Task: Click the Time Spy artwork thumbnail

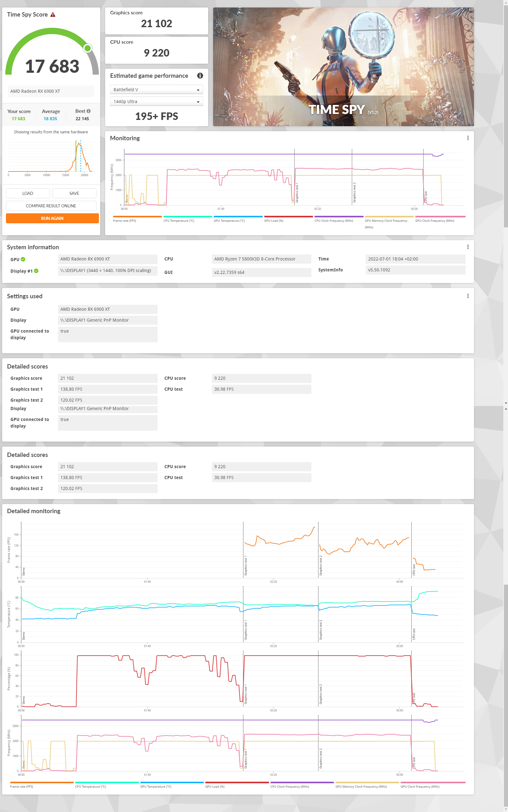Action: tap(343, 67)
